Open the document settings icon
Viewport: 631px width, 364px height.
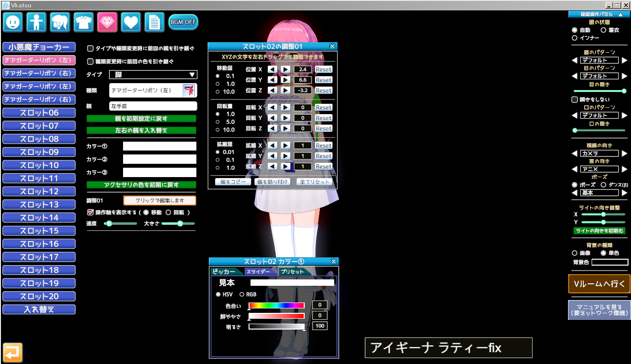click(154, 22)
